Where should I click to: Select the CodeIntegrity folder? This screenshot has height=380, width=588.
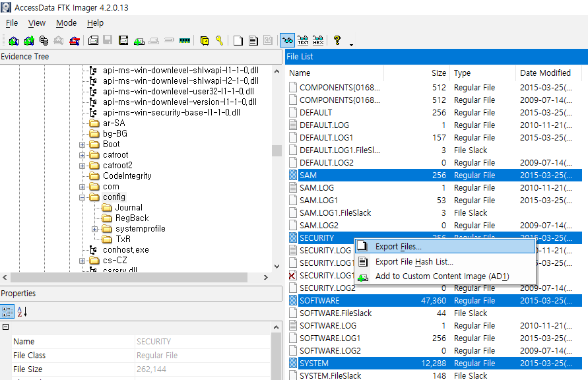click(127, 175)
